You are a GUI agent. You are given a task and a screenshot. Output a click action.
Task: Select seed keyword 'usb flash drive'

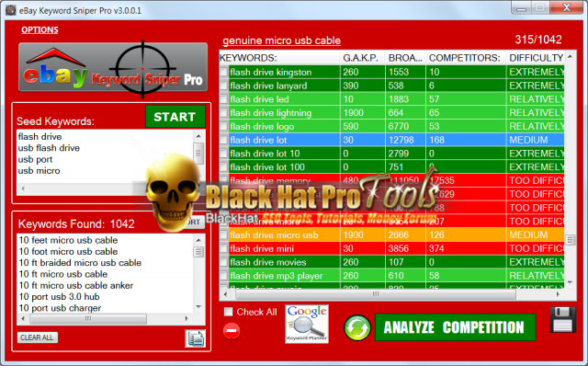pos(49,148)
